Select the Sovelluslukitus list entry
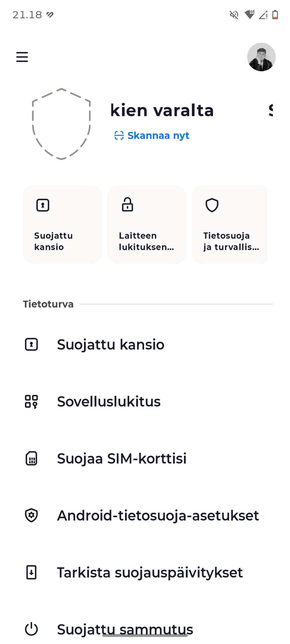The image size is (290, 644). point(109,401)
